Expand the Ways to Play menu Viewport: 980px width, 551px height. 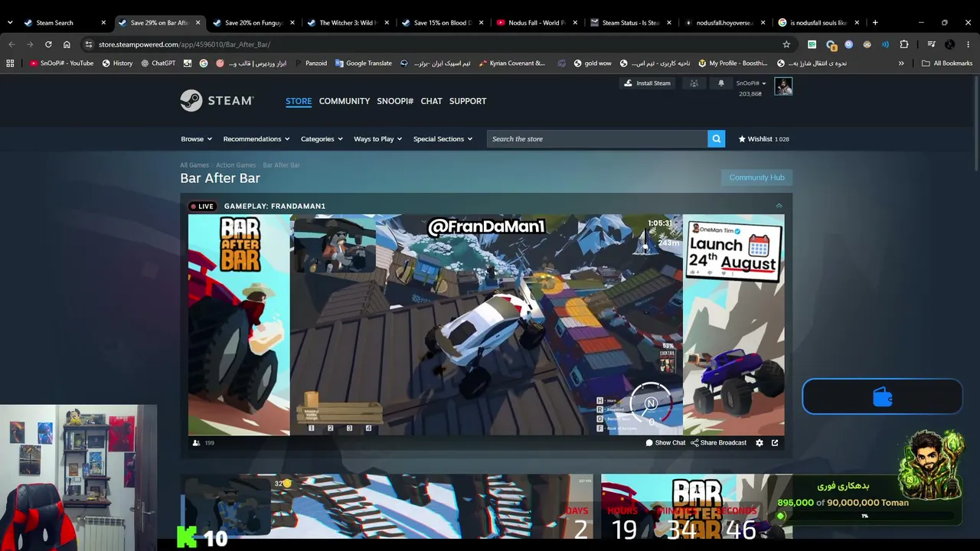[x=378, y=139]
